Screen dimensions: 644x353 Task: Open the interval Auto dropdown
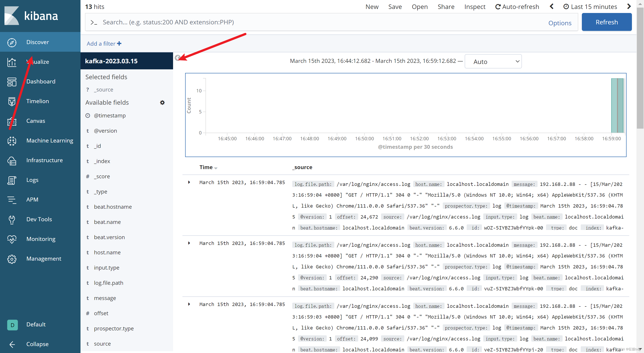[493, 62]
